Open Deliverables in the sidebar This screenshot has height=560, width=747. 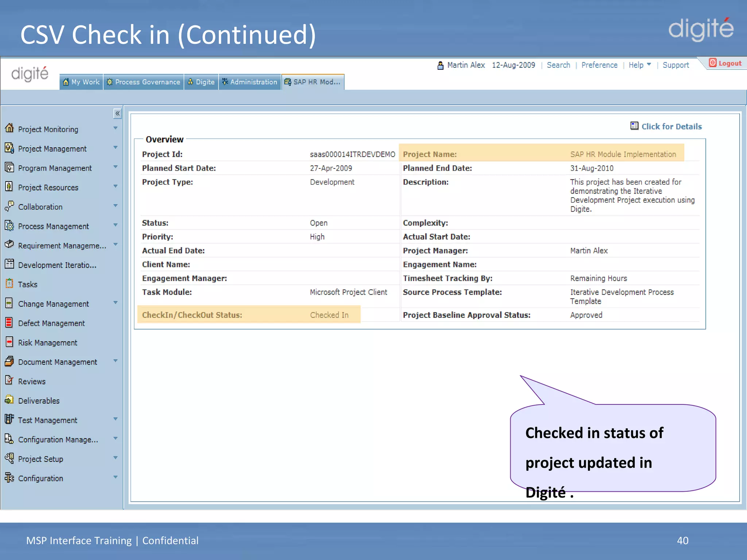[x=39, y=401]
